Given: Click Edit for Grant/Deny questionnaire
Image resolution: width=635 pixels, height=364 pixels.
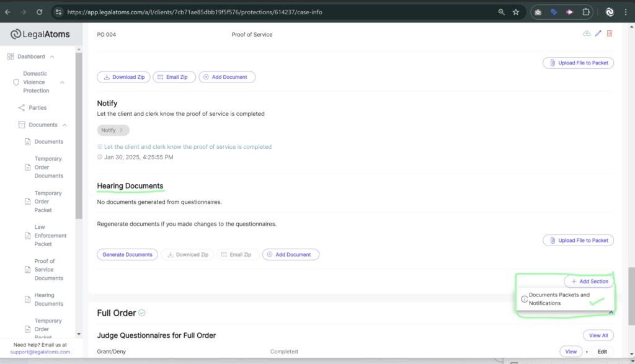Looking at the screenshot, I should [602, 352].
